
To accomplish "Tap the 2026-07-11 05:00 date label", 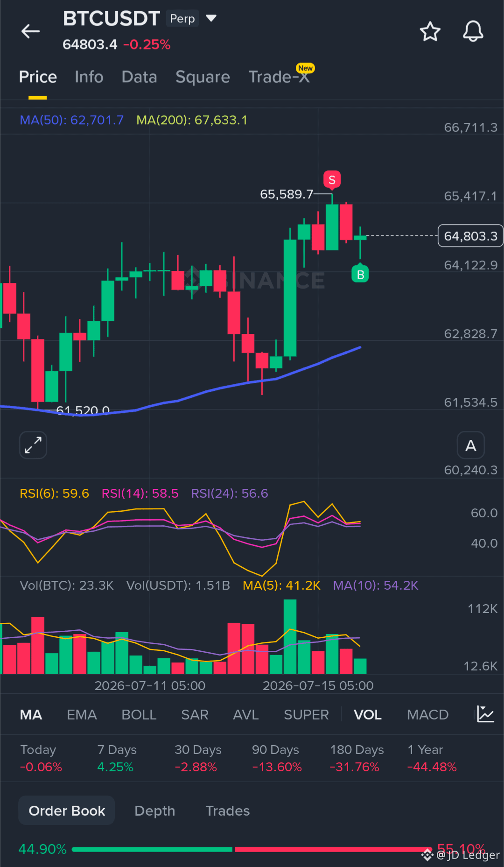I will point(150,685).
